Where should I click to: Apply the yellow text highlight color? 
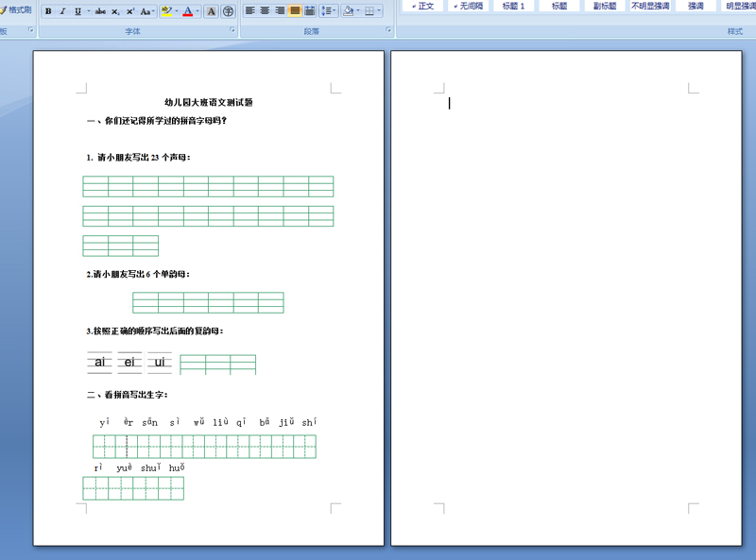(x=167, y=11)
